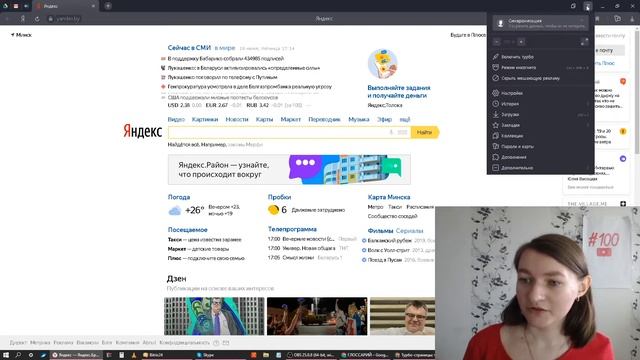Open the Яндекс.Толока tasks promo link
640x360 pixels.
[399, 91]
